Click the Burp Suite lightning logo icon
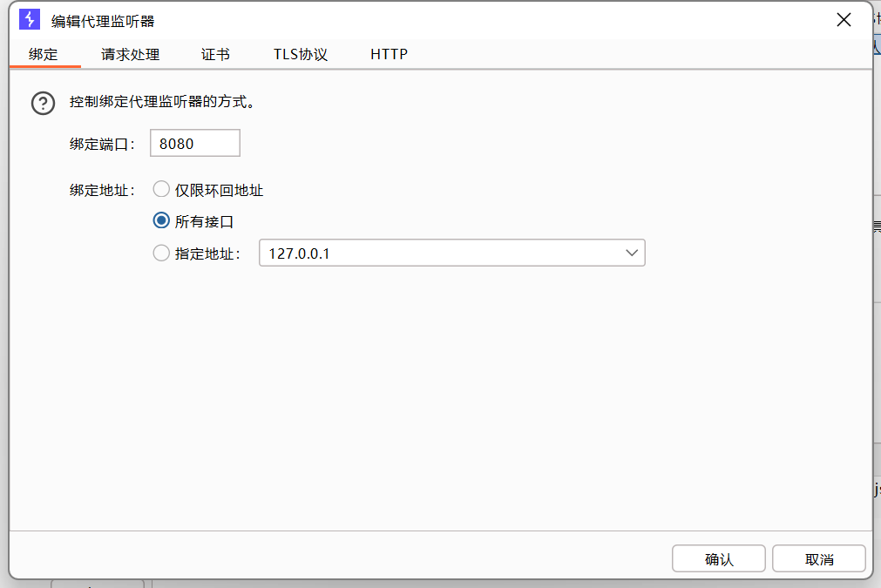 [x=30, y=20]
